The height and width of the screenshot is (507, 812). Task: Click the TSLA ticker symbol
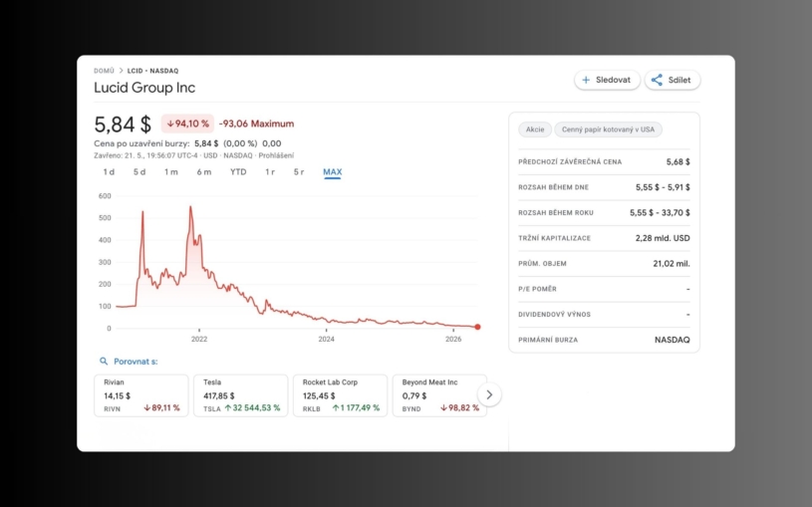click(212, 408)
